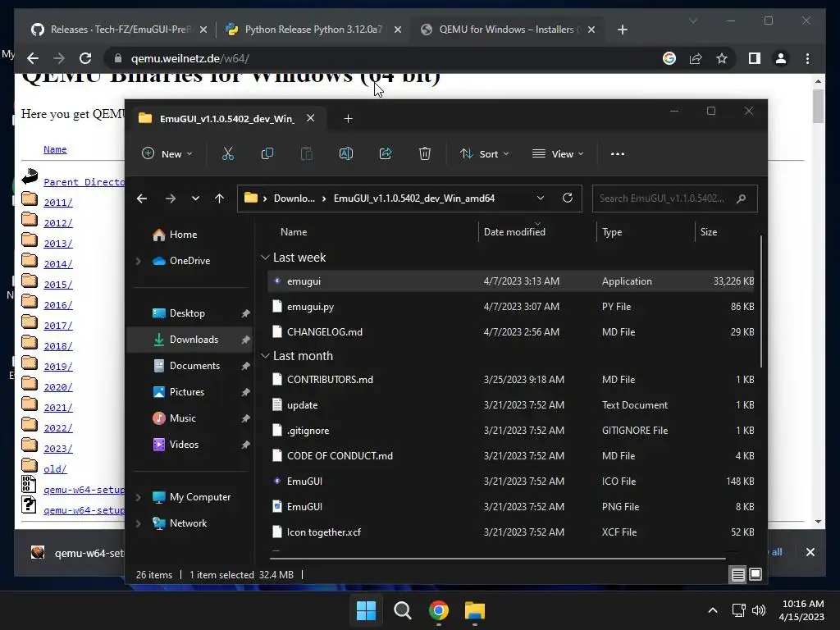Click Chrome icon in taskbar

pos(439,610)
